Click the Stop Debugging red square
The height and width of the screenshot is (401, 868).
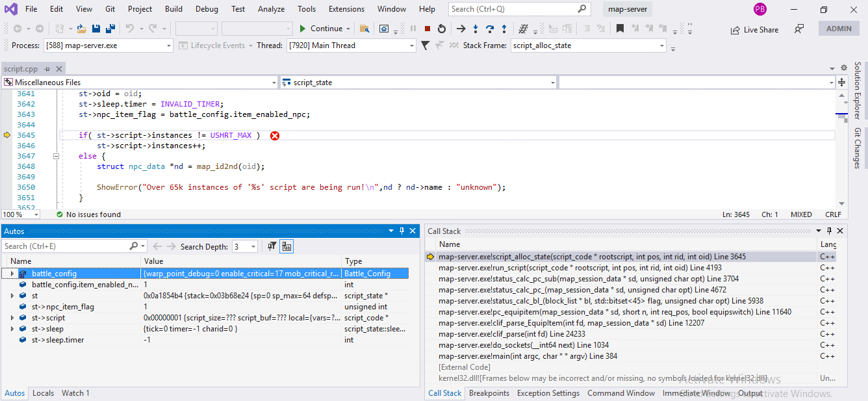click(x=428, y=29)
